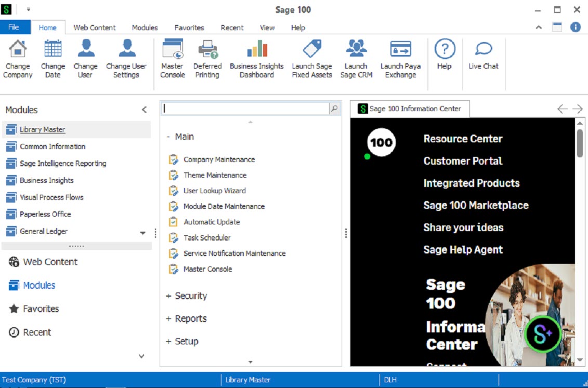Click the task search input field
Image resolution: width=588 pixels, height=388 pixels.
245,109
